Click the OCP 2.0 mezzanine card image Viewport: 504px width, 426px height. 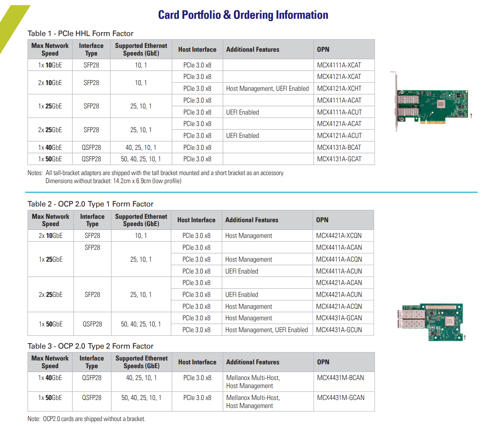point(431,321)
